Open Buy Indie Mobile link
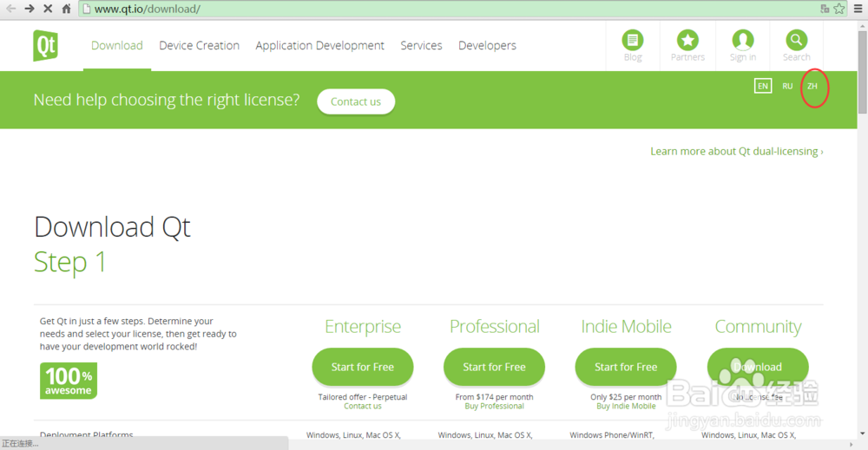The width and height of the screenshot is (868, 450). 626,406
